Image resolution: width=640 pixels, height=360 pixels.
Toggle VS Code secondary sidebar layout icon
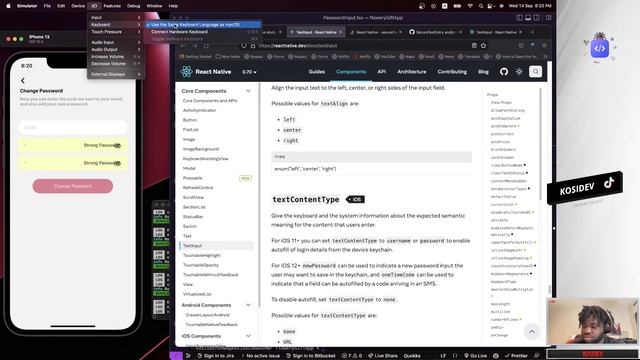tap(537, 18)
